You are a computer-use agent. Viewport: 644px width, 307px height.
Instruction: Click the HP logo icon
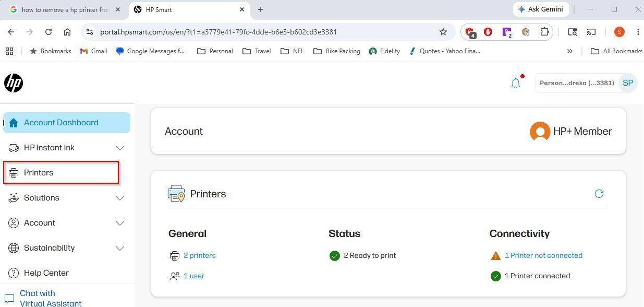click(x=14, y=83)
